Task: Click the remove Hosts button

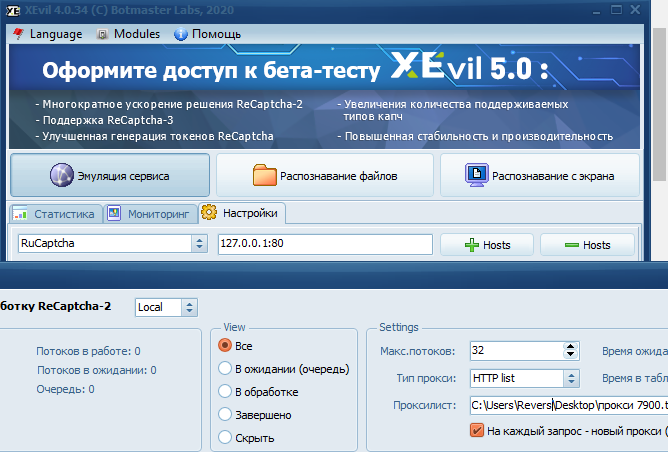Action: tap(587, 245)
